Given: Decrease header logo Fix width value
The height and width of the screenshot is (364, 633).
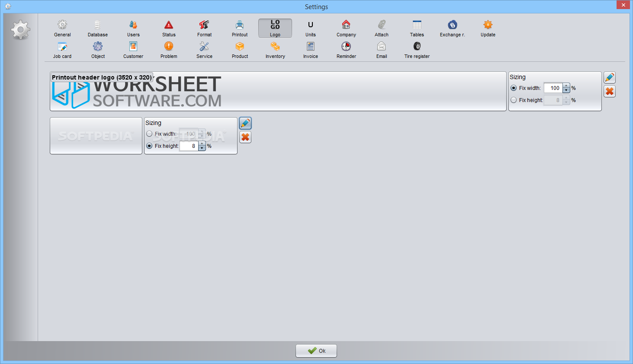Looking at the screenshot, I should pyautogui.click(x=566, y=90).
